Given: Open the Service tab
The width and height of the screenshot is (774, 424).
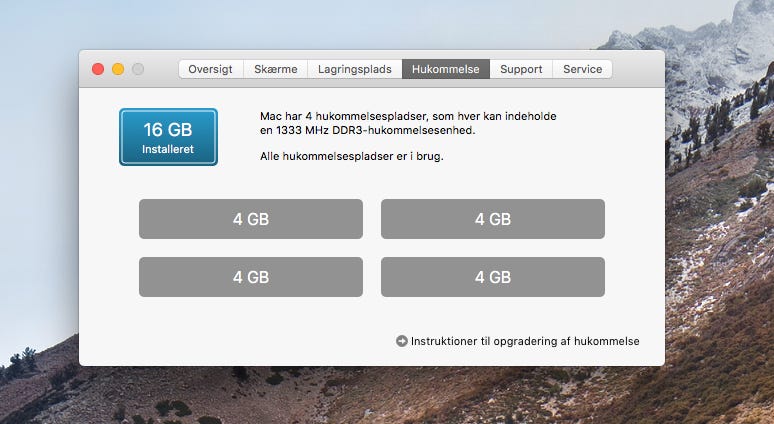Looking at the screenshot, I should [582, 69].
